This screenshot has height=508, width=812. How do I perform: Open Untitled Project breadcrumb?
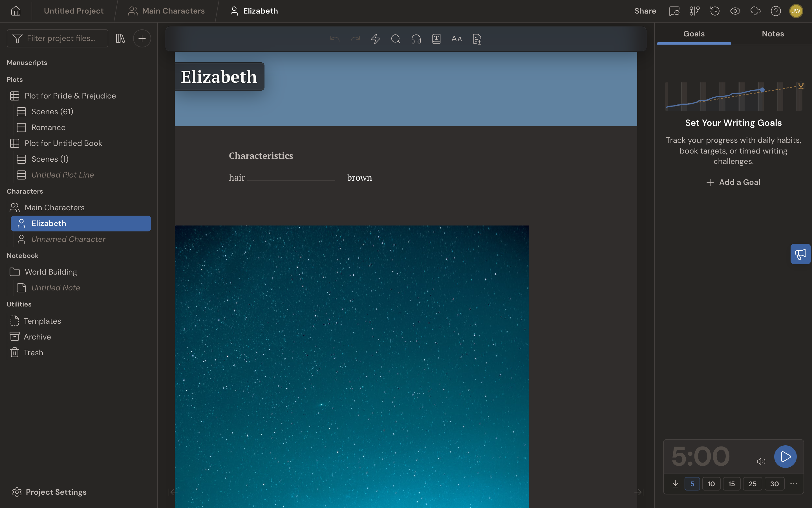[x=74, y=11]
